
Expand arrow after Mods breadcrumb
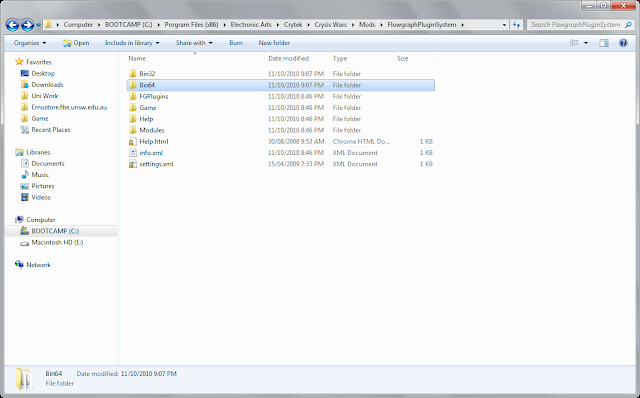point(381,25)
